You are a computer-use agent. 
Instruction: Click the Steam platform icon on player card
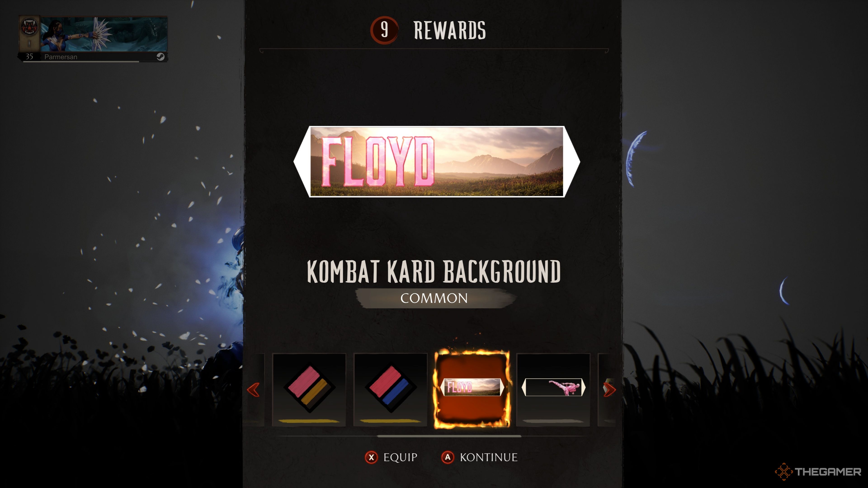pyautogui.click(x=160, y=56)
